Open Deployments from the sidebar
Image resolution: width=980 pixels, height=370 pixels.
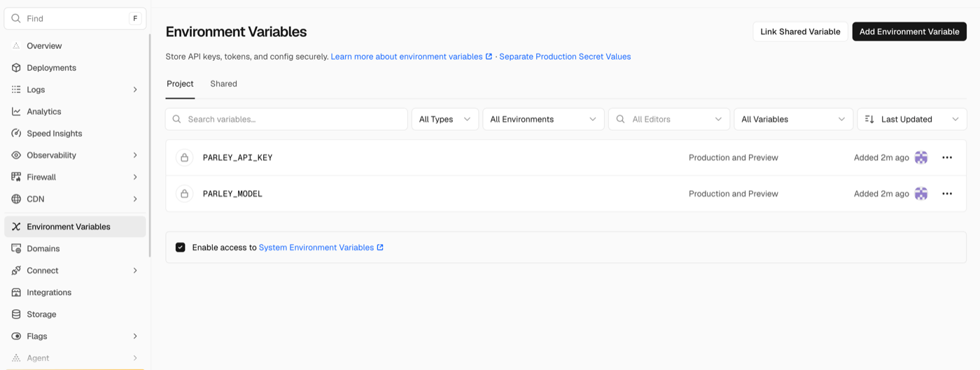(75, 68)
